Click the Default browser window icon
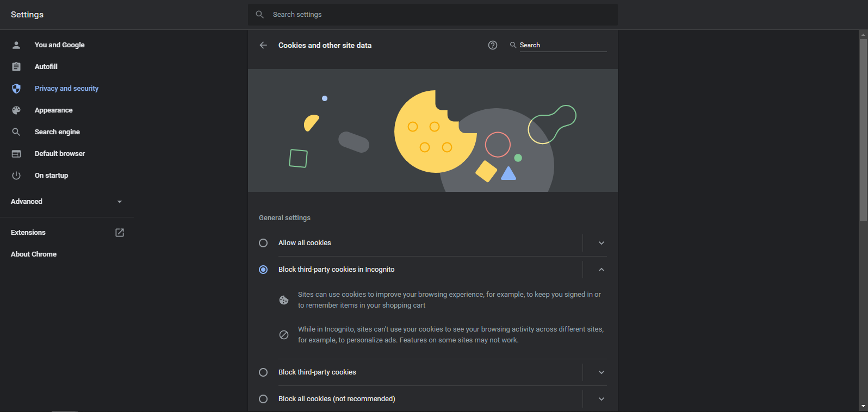868x412 pixels. coord(16,154)
